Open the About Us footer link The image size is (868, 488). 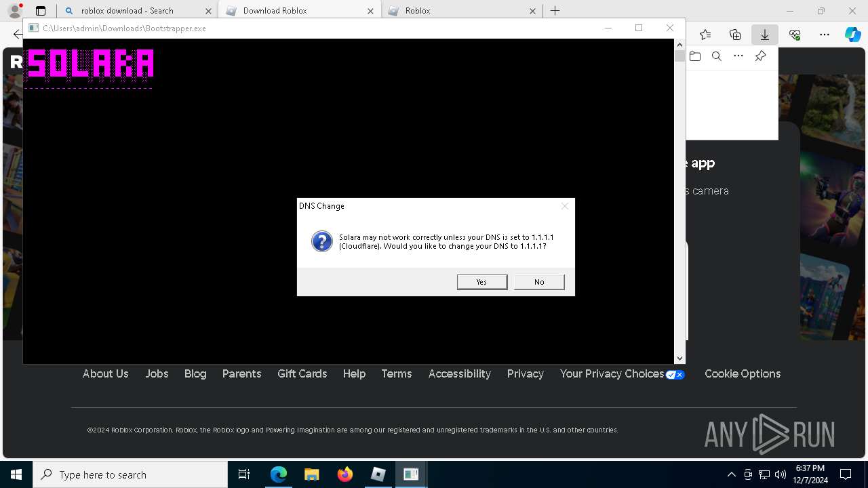pos(105,374)
